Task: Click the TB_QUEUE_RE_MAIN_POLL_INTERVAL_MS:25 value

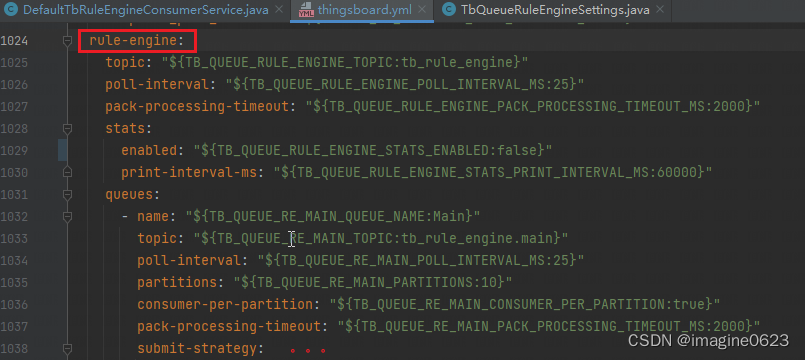Action: pos(421,260)
